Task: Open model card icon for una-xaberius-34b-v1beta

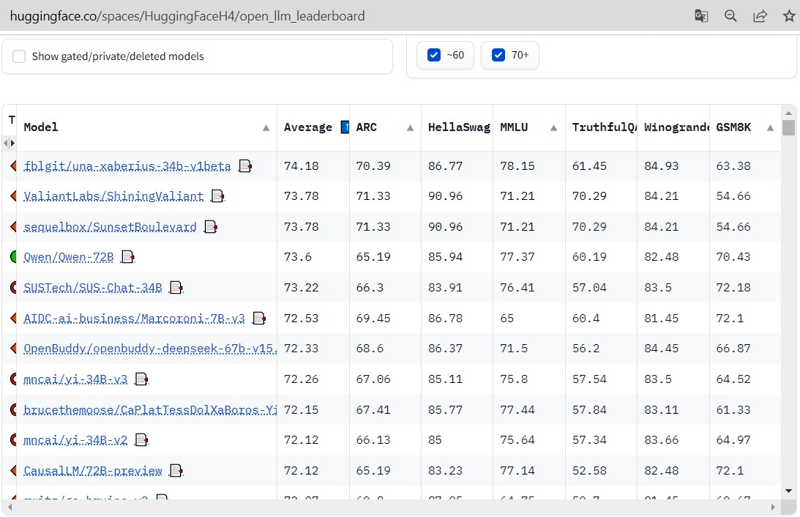Action: point(245,166)
